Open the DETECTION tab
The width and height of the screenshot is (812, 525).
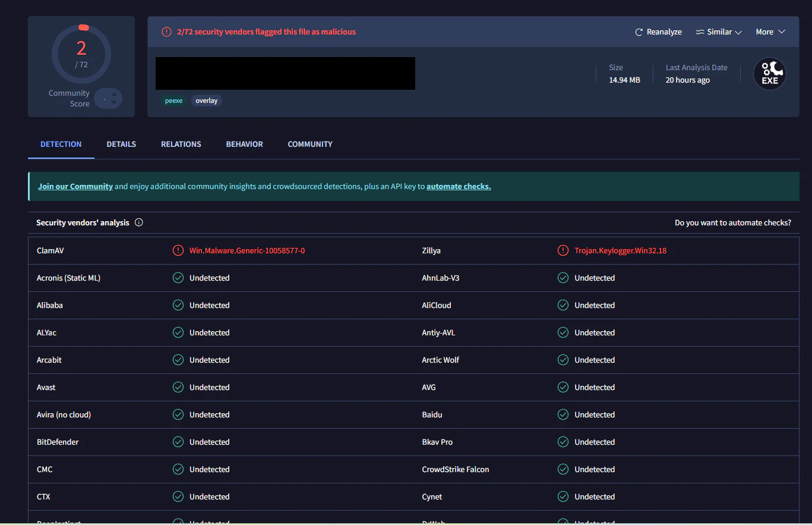tap(61, 144)
